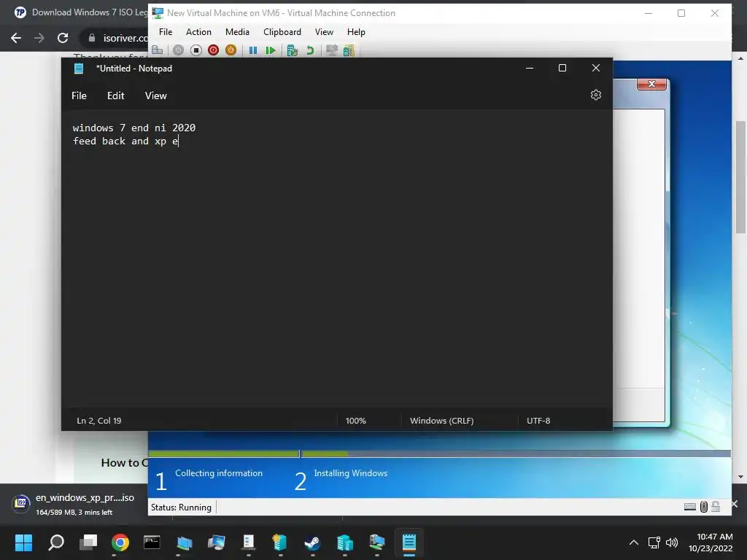This screenshot has width=747, height=560.
Task: Open the Help menu in VM Connection
Action: [x=356, y=32]
